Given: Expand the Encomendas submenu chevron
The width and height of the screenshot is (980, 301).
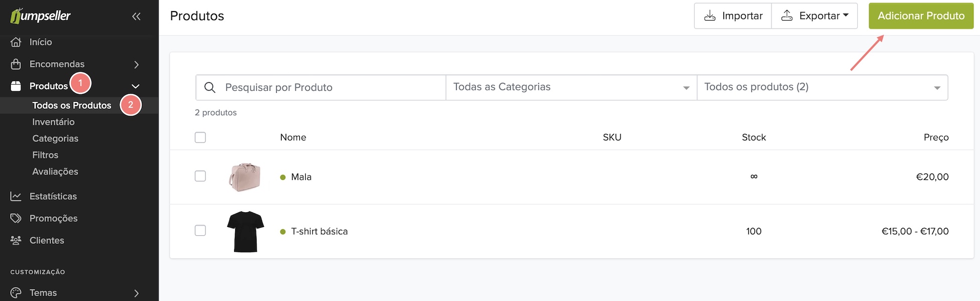Looking at the screenshot, I should pos(136,64).
